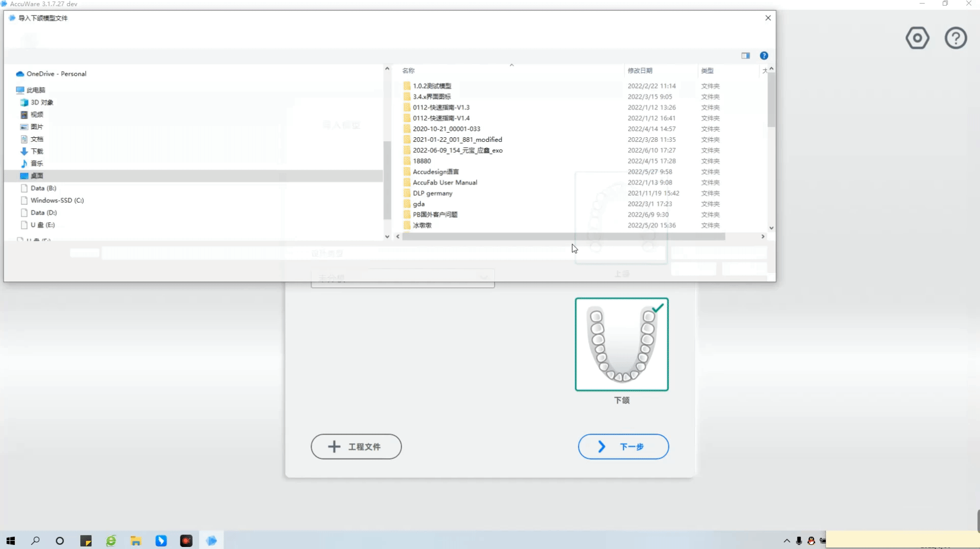Select the DLP germany folder

click(432, 193)
